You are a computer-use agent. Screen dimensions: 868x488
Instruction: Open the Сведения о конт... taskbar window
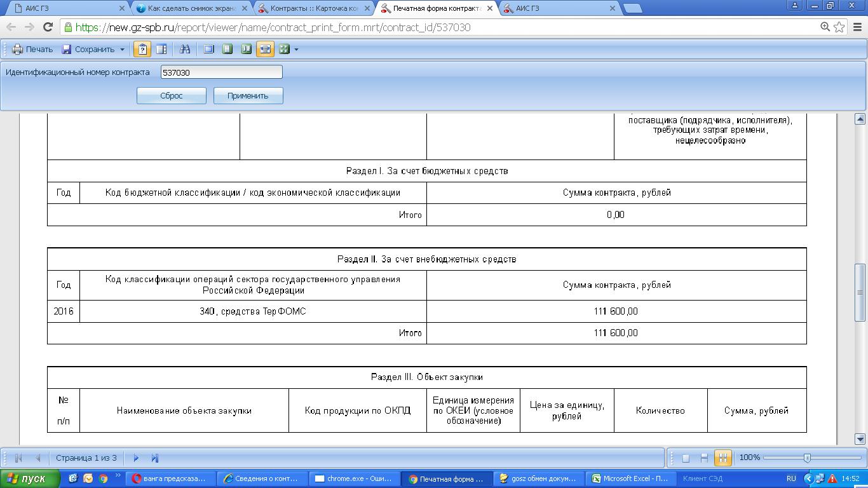point(262,478)
